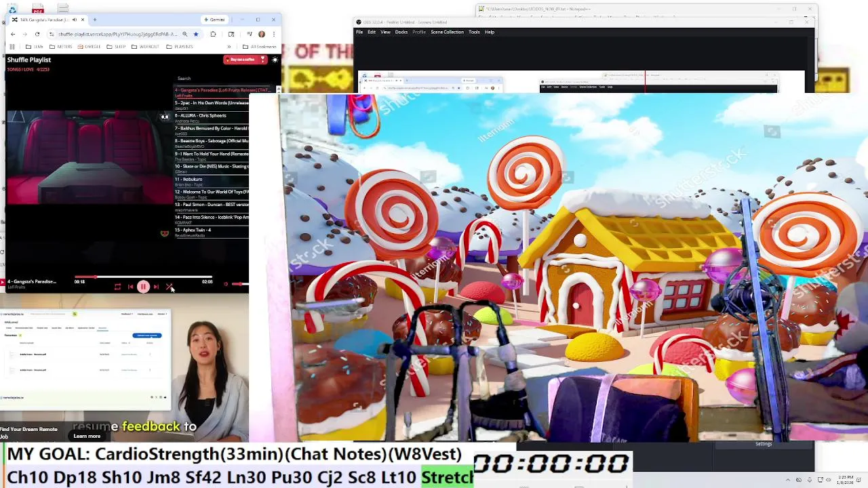Image resolution: width=868 pixels, height=488 pixels.
Task: Open the OBS Edit menu
Action: 372,32
